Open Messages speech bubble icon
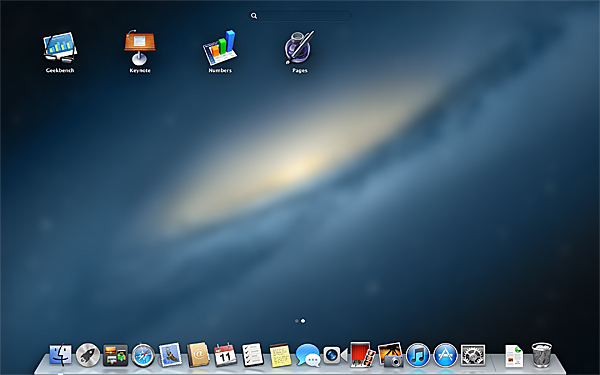This screenshot has height=375, width=600. [x=308, y=355]
